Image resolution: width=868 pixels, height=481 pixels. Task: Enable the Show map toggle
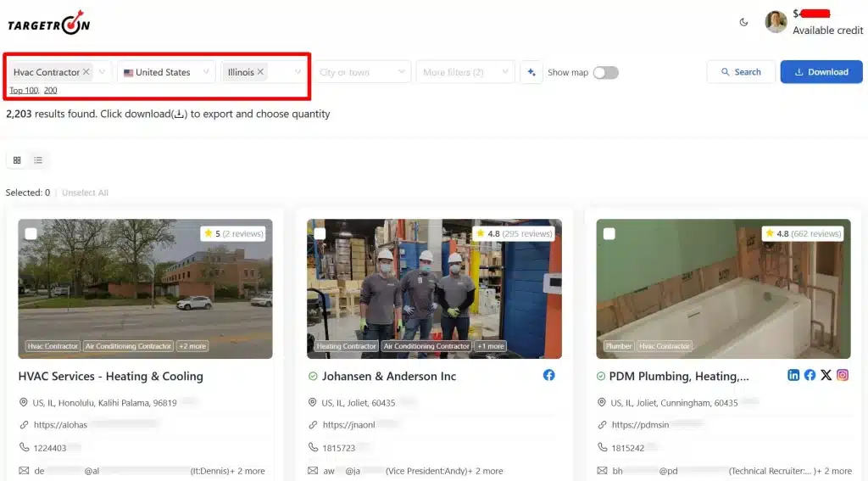point(605,72)
